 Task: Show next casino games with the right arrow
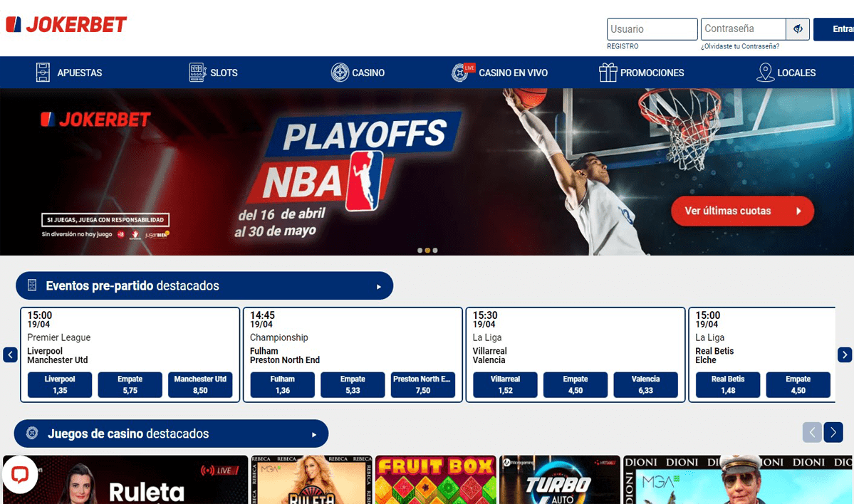[833, 433]
